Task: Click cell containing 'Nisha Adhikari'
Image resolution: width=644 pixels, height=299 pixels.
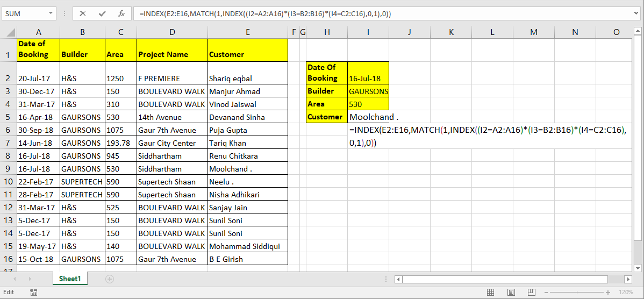Action: (x=248, y=195)
